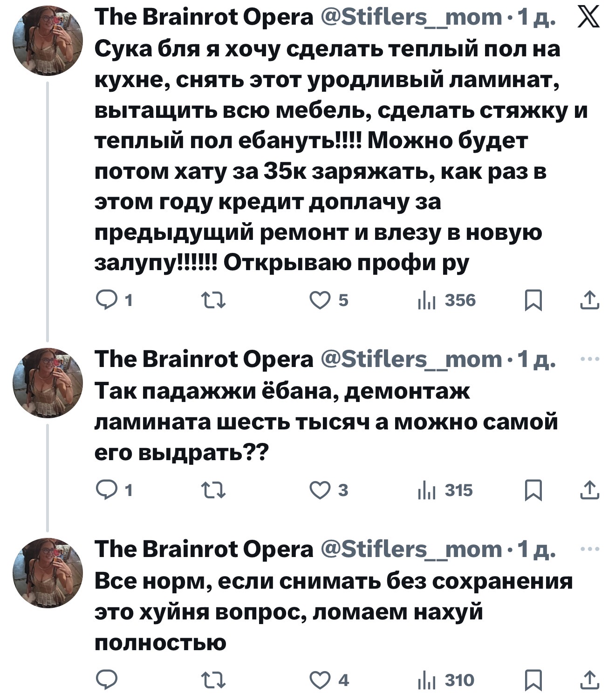
Task: View analytics showing 356 views
Action: click(x=446, y=300)
